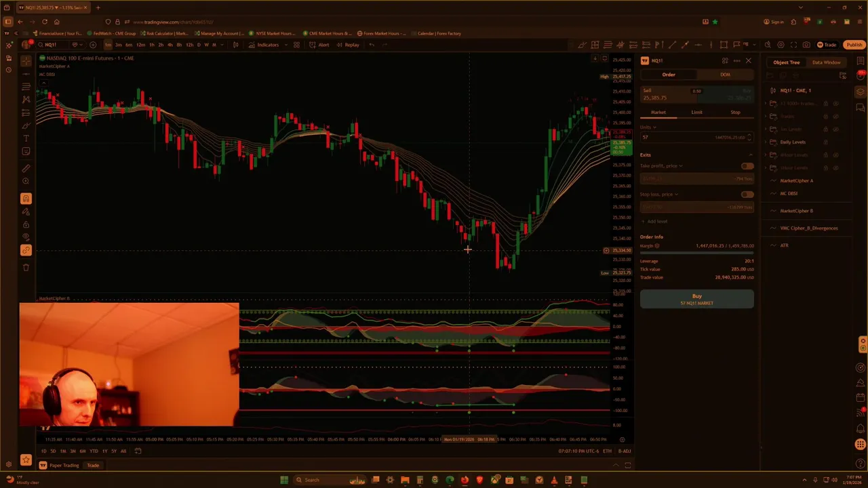The image size is (868, 488).
Task: Click the Publish button
Action: point(854,45)
